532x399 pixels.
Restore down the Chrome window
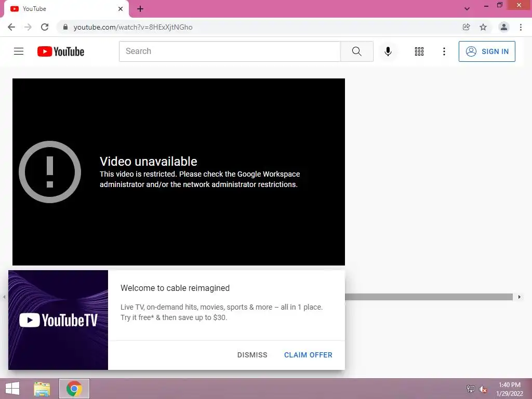pyautogui.click(x=499, y=5)
